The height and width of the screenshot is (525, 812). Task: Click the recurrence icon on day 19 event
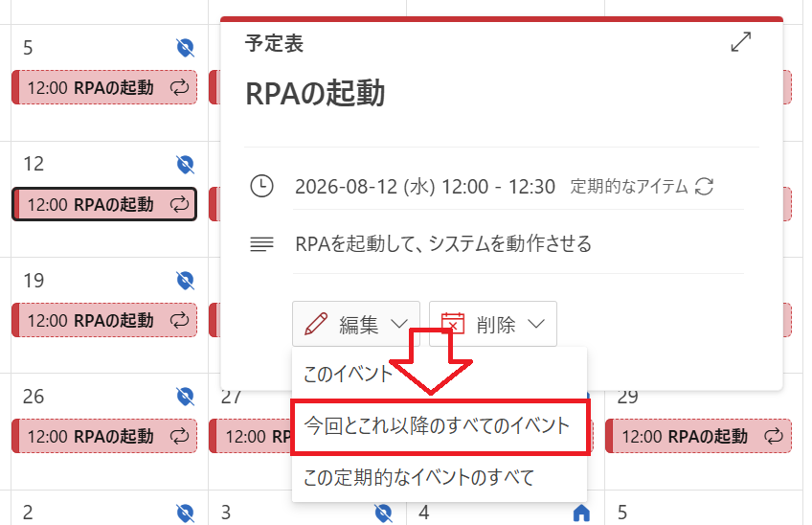click(179, 320)
